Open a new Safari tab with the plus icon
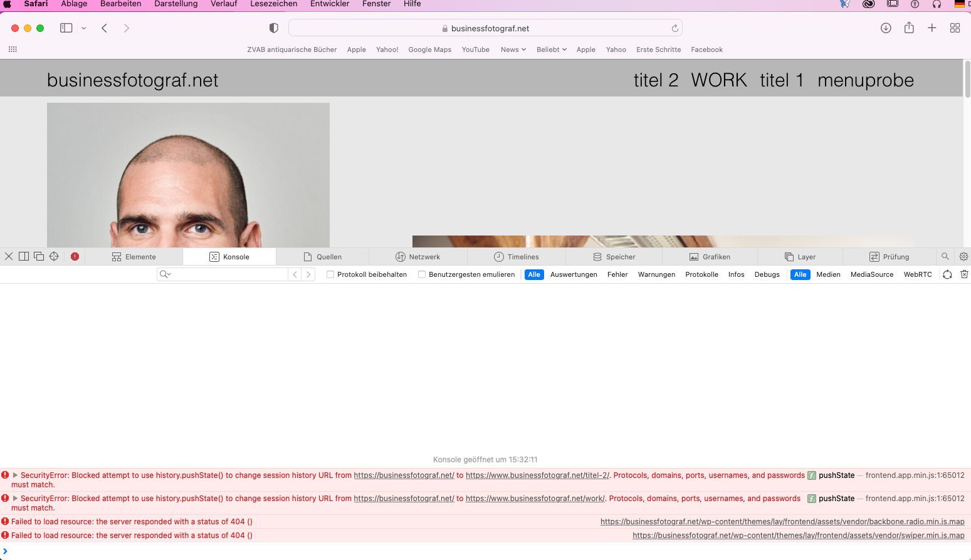Screen dimensions: 971x560 (932, 28)
